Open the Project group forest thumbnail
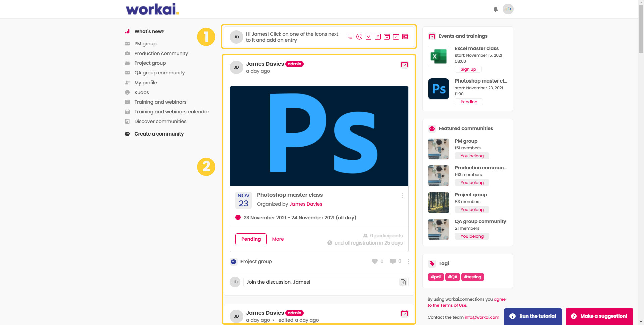 point(439,203)
